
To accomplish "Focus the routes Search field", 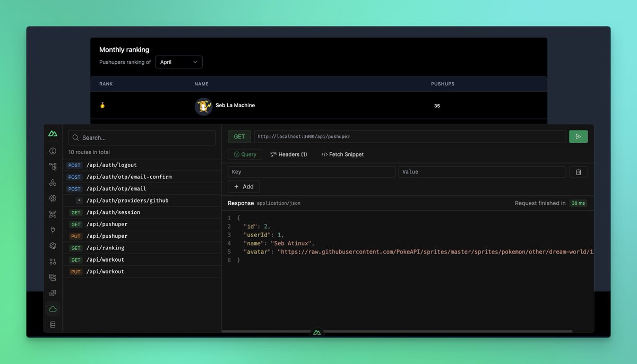I will tap(142, 137).
